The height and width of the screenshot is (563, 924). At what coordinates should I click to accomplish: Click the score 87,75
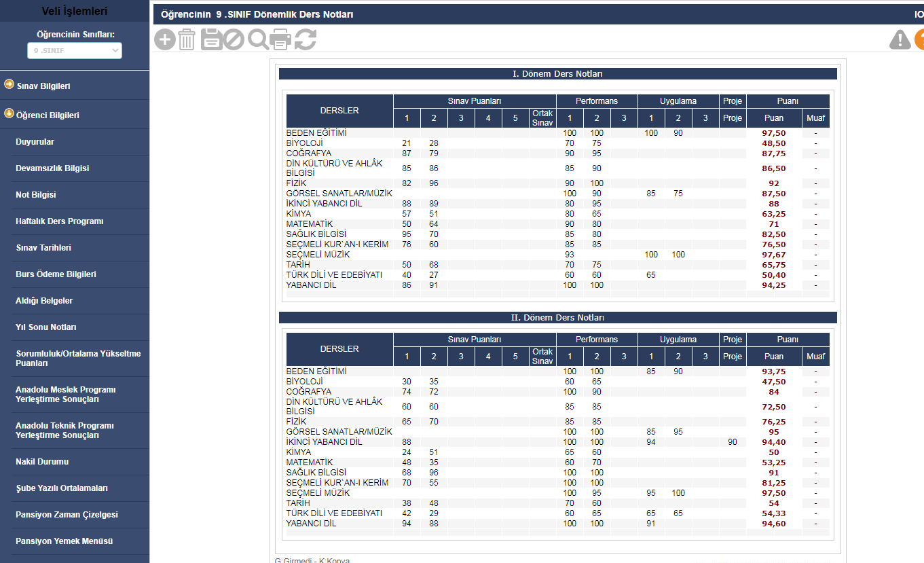[774, 153]
